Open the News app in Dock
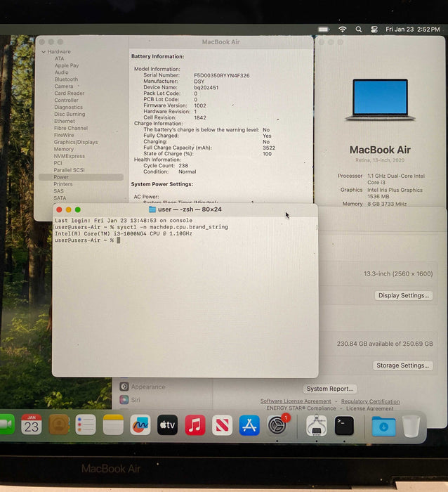This screenshot has height=492, width=448. [x=222, y=425]
